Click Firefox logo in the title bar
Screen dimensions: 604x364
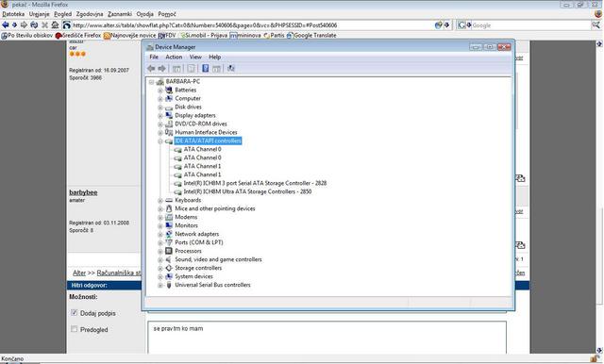coord(5,5)
